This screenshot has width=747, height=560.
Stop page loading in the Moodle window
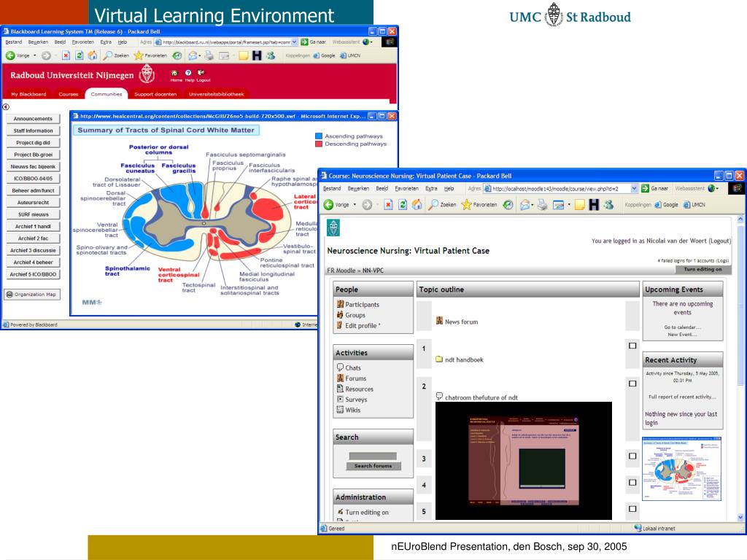388,205
